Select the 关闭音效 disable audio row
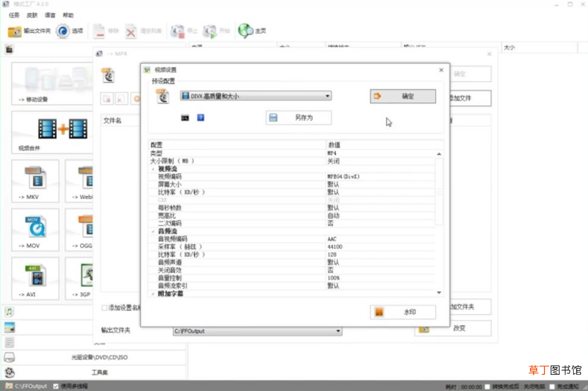This screenshot has width=588, height=391. [x=293, y=270]
